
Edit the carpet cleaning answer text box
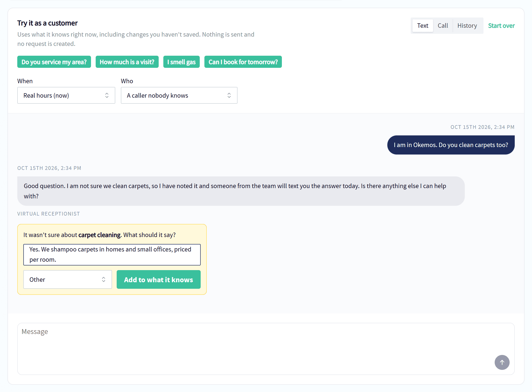pyautogui.click(x=112, y=254)
